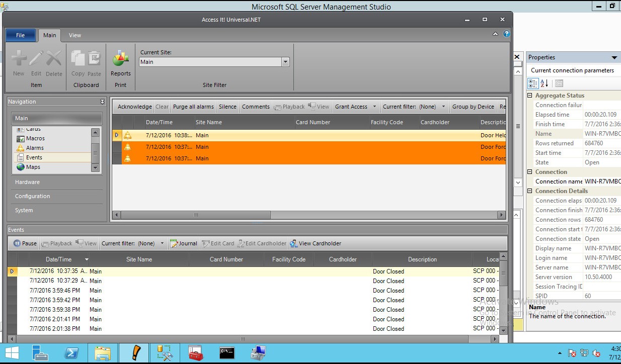The width and height of the screenshot is (621, 364).
Task: Collapse the Aggregate Status section
Action: pos(530,96)
